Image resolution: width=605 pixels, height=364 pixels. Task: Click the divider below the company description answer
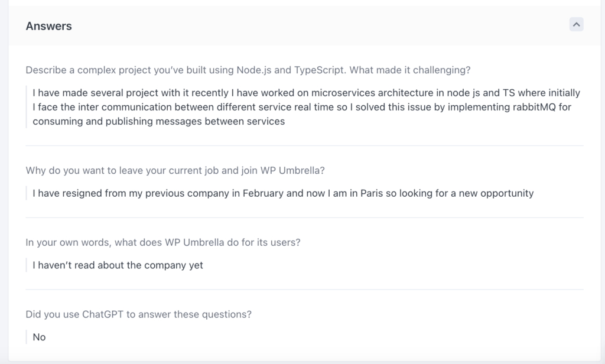[304, 290]
